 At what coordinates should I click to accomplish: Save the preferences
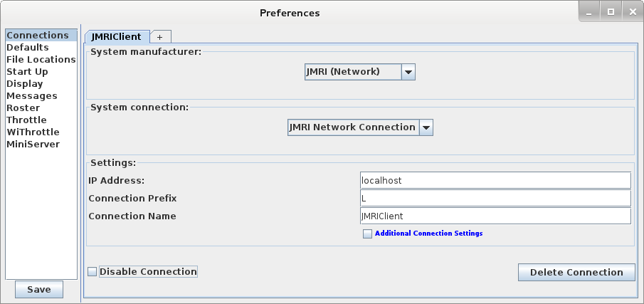tap(39, 290)
